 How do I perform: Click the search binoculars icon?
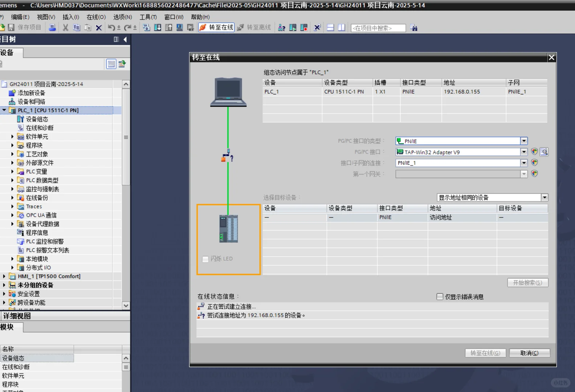(414, 28)
